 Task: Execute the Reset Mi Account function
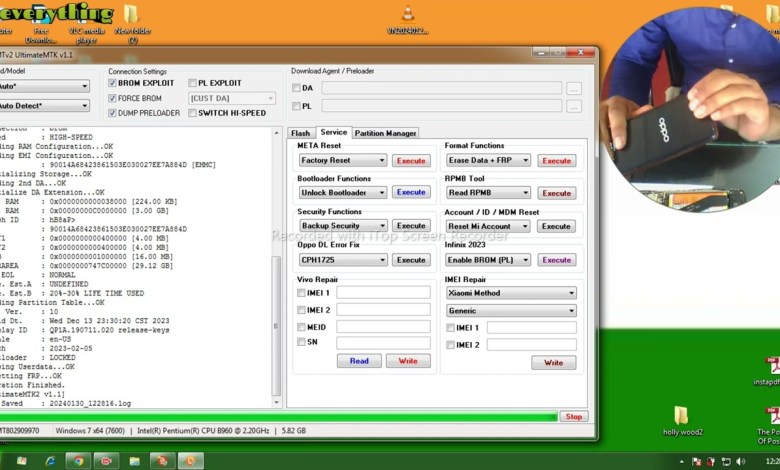(x=556, y=226)
